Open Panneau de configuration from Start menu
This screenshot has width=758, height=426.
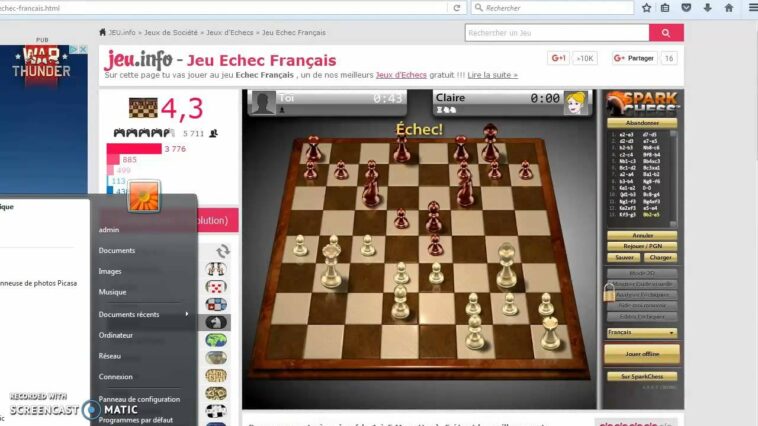pos(139,398)
